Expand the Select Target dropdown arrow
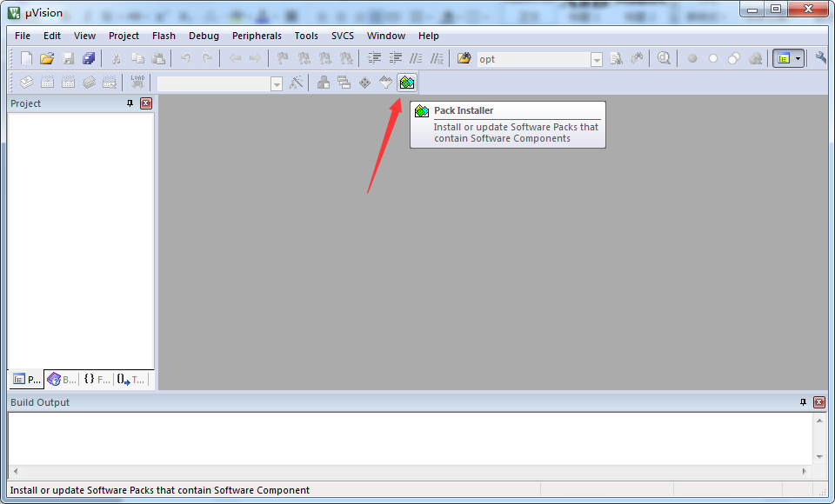Viewport: 835px width, 504px height. pyautogui.click(x=277, y=84)
